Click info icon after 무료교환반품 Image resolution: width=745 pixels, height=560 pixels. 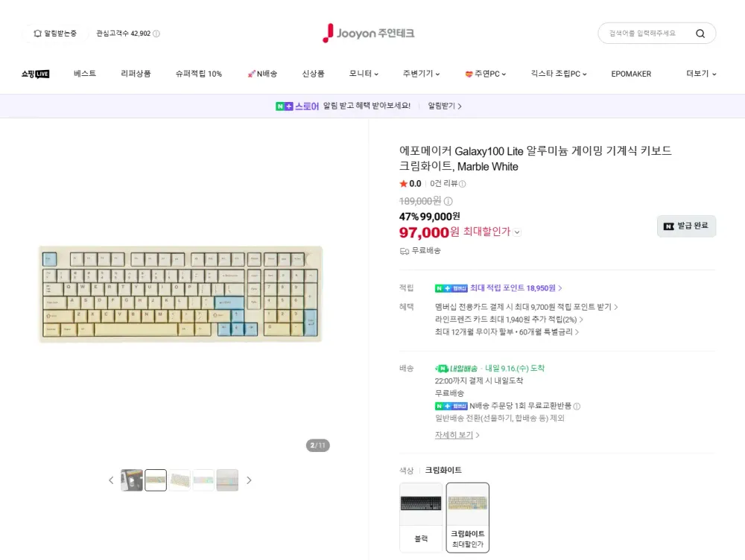(x=577, y=406)
